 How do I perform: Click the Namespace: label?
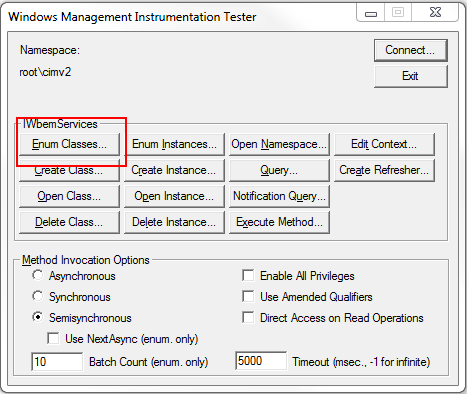coord(50,50)
